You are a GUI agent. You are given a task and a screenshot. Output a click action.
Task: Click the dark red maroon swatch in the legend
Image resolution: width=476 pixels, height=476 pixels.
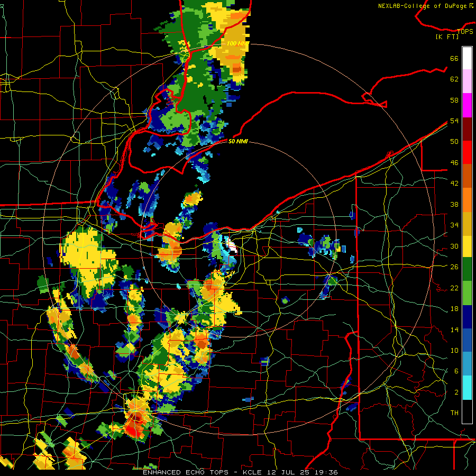(x=467, y=129)
